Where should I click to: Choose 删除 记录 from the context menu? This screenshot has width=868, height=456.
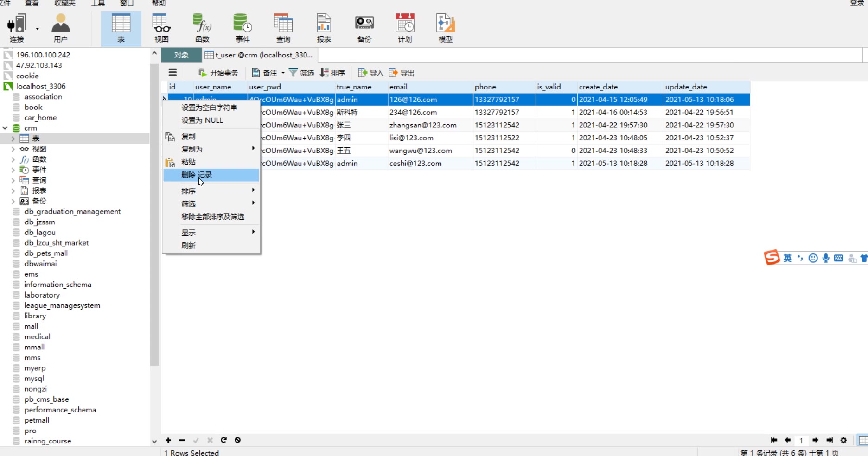[x=211, y=175]
